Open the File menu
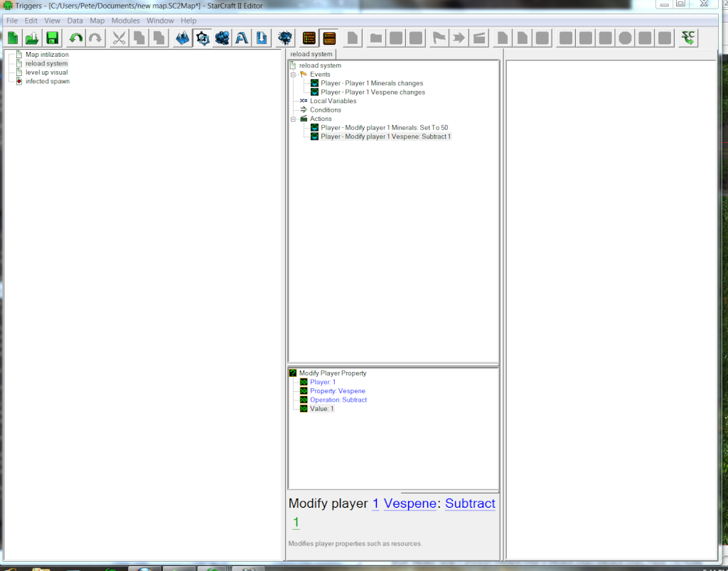Screen dimensions: 728x571 [x=12, y=21]
